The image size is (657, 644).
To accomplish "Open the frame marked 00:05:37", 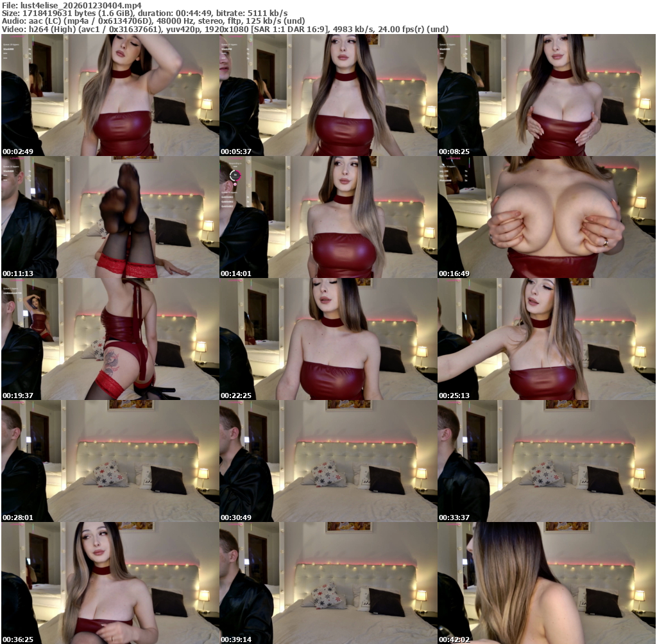I will pos(328,95).
